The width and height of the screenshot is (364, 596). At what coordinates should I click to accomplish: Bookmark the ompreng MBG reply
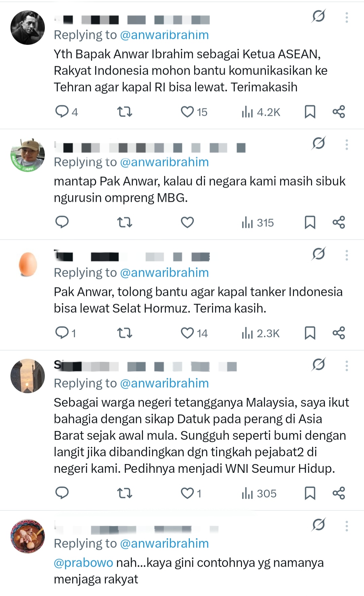click(310, 222)
